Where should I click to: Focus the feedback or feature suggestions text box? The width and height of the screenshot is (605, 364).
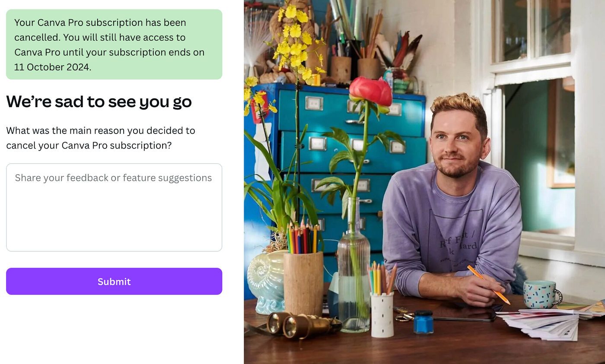click(x=114, y=207)
